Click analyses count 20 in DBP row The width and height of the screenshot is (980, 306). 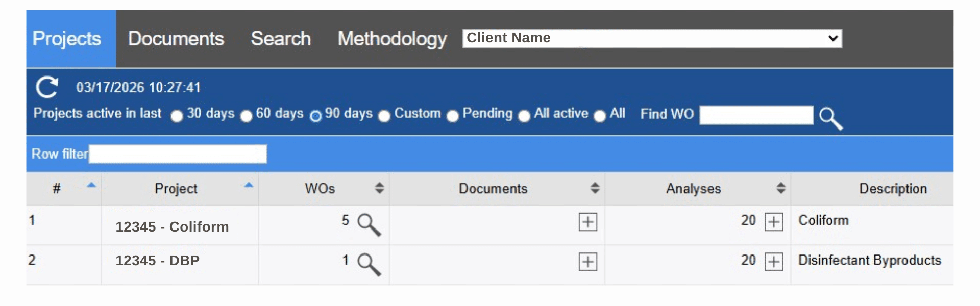pos(748,260)
